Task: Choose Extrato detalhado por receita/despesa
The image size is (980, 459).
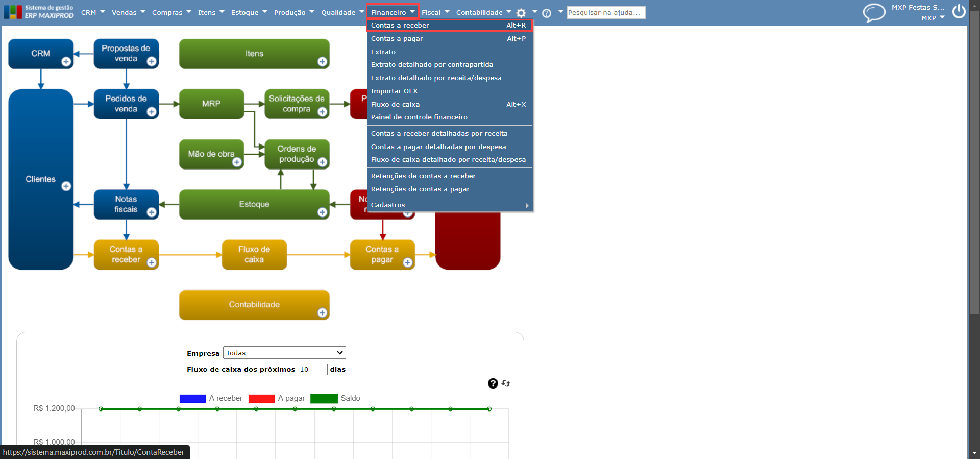Action: click(x=449, y=78)
